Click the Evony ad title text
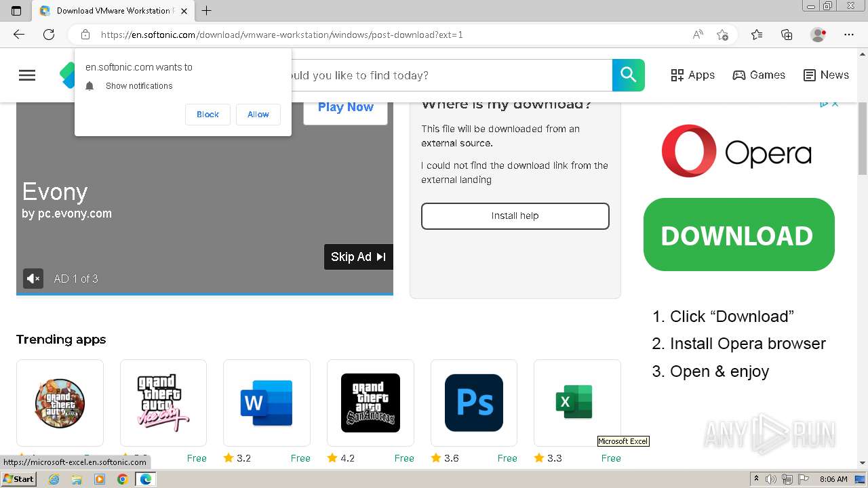The height and width of the screenshot is (488, 868). [x=55, y=192]
